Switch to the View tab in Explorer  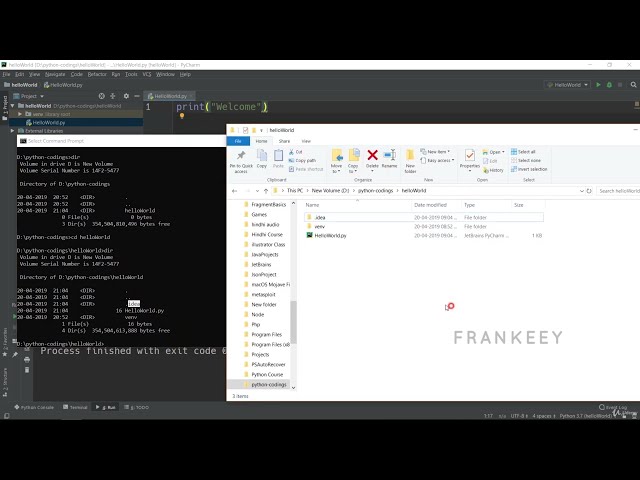click(306, 141)
